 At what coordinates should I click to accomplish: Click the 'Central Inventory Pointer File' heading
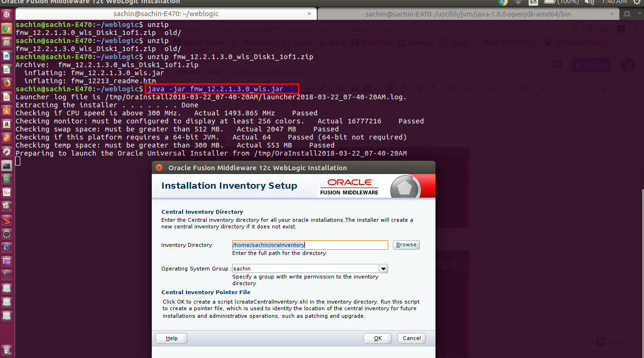point(206,292)
